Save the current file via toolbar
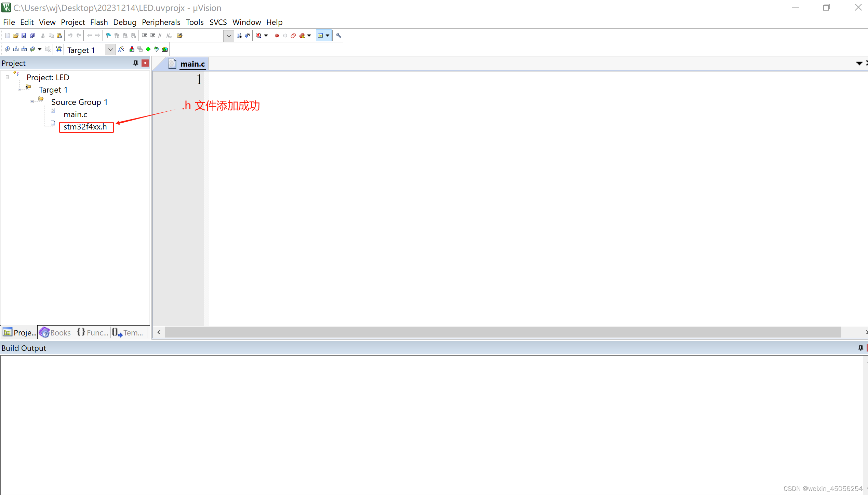This screenshot has height=495, width=868. [x=24, y=36]
